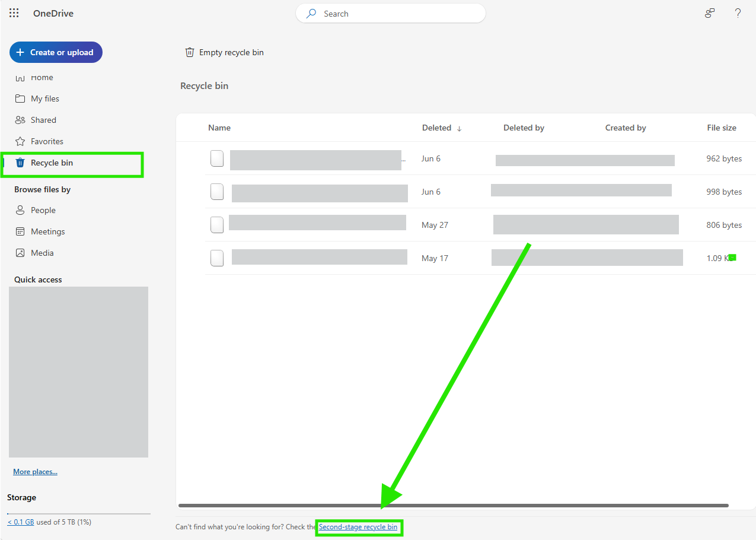
Task: Click the Browse files by heading
Action: [x=42, y=189]
